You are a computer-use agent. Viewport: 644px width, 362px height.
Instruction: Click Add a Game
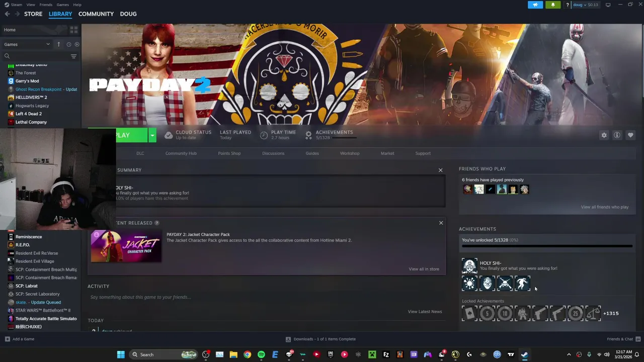click(x=20, y=339)
